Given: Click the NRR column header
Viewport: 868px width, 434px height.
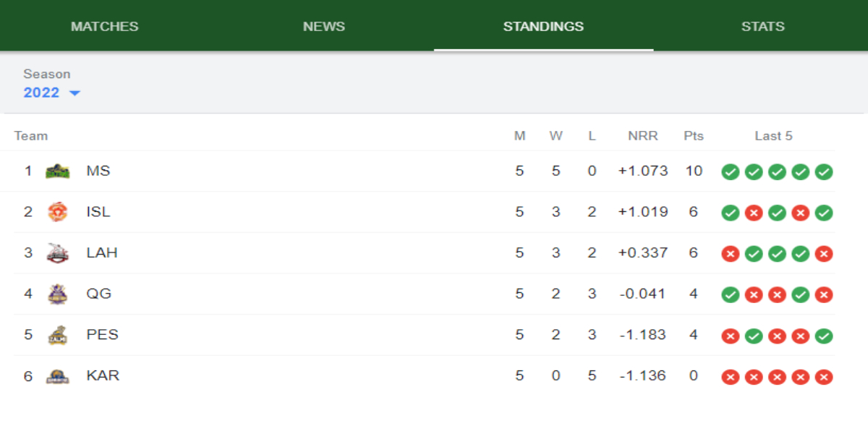Looking at the screenshot, I should pos(642,136).
